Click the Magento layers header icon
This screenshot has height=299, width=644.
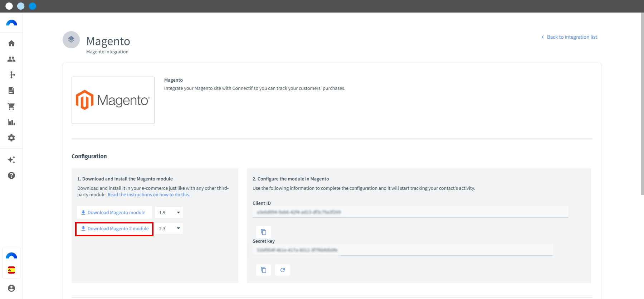(x=71, y=40)
